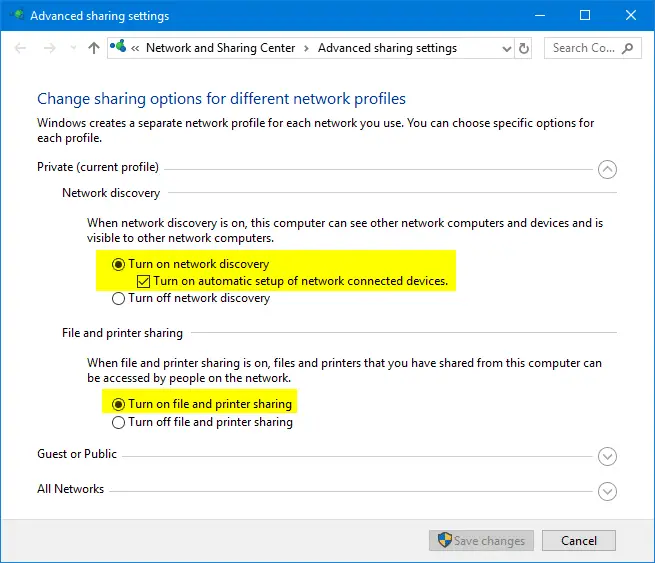Show hidden breadcrumb parents via double chevron
Screen dimensions: 655x563
pos(135,48)
